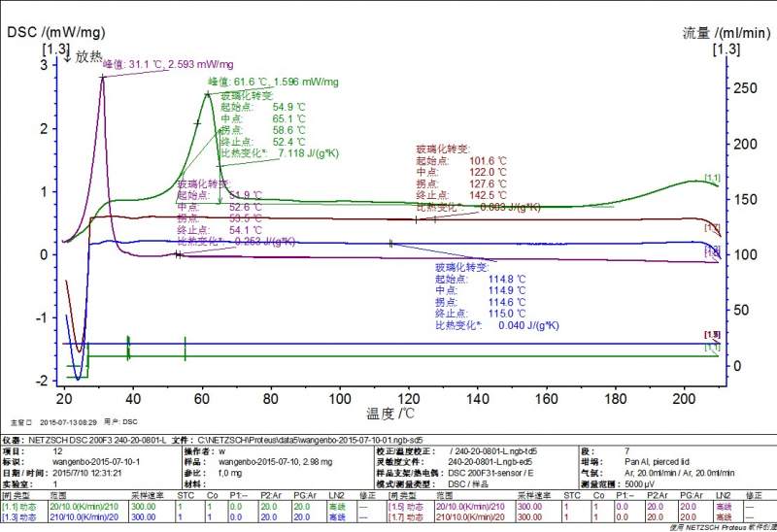Click the file path ending in ngb-sd5
The image size is (777, 532).
click(x=310, y=440)
